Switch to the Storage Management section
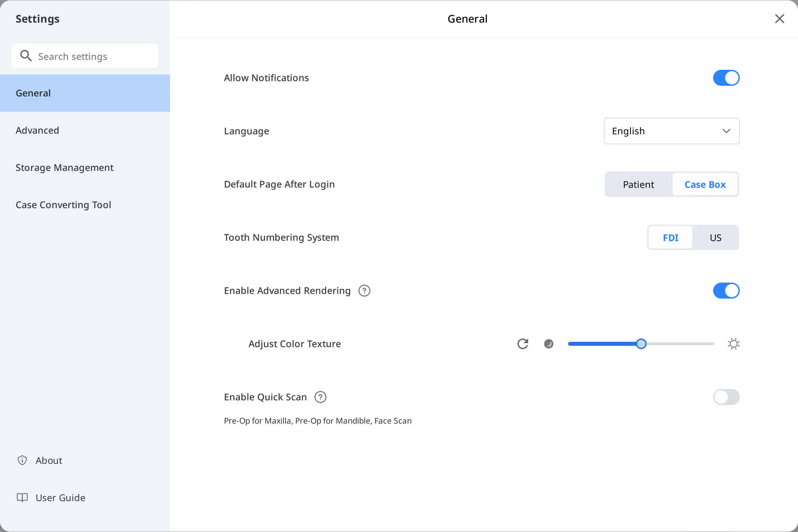Image resolution: width=798 pixels, height=532 pixels. [x=64, y=167]
